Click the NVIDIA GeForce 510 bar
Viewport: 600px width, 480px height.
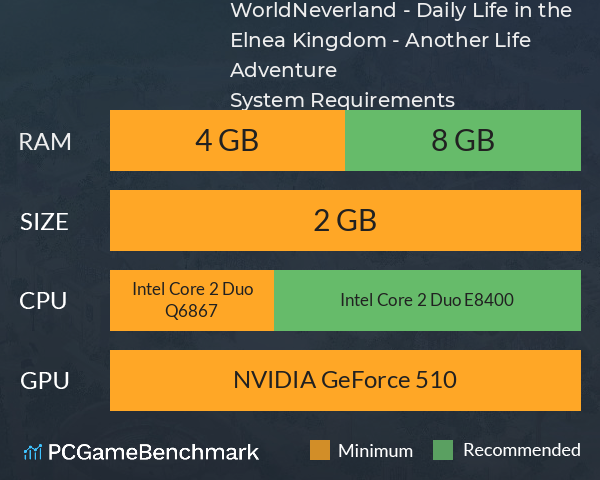345,380
